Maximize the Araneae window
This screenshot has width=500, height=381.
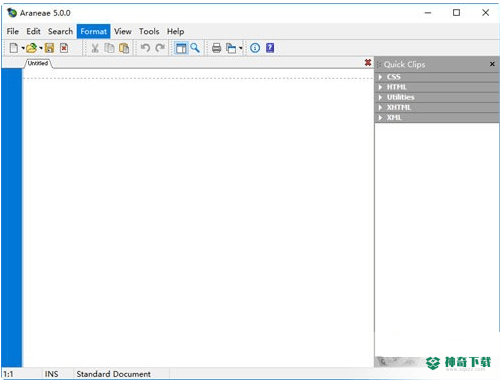pos(456,13)
